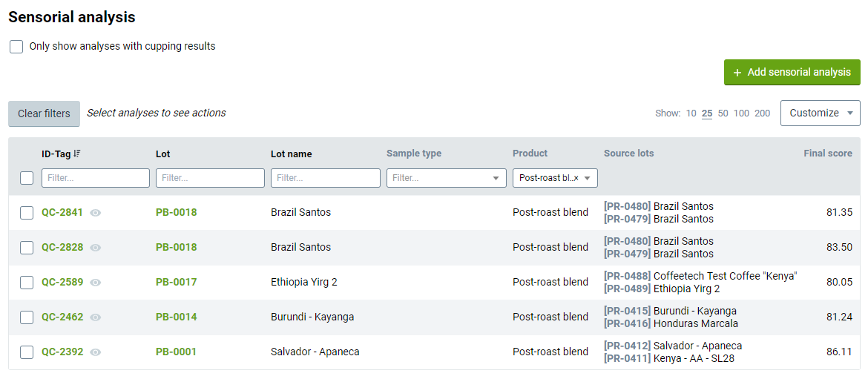
Task: Open analysis QC-2392 link
Action: pos(62,352)
